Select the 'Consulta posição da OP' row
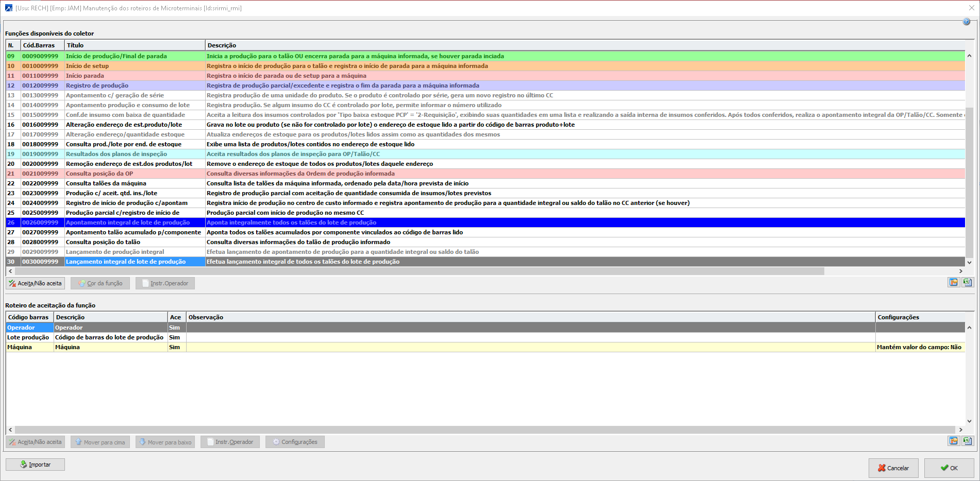This screenshot has width=980, height=481. click(485, 174)
